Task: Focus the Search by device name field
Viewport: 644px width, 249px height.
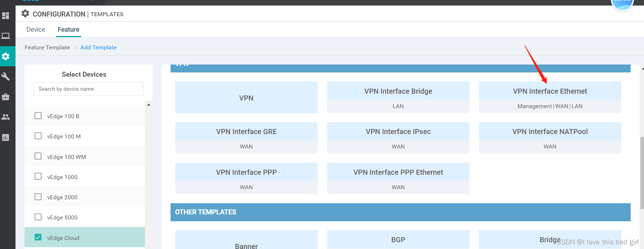Action: [x=88, y=89]
